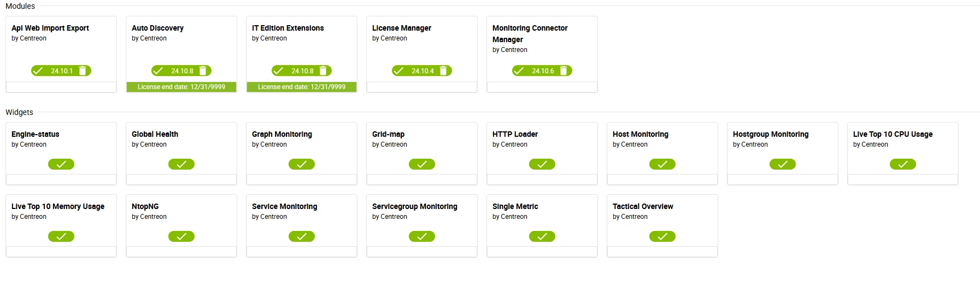Click the Global Health installed checkmark

point(181,164)
